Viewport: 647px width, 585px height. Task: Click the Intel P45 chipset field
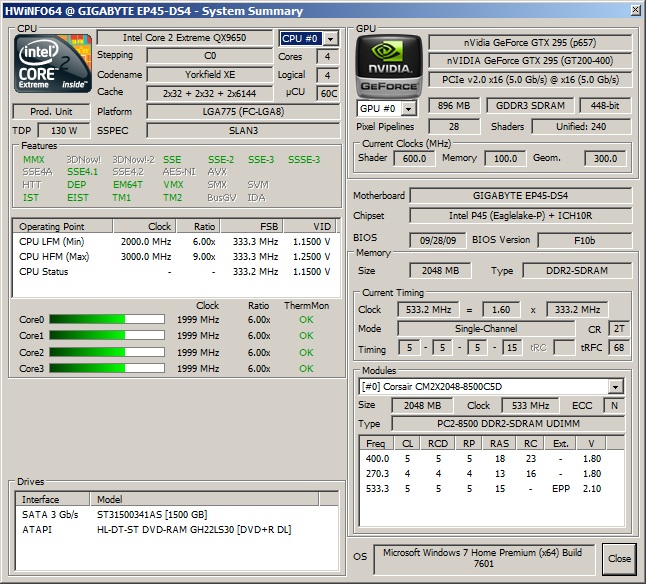point(520,216)
